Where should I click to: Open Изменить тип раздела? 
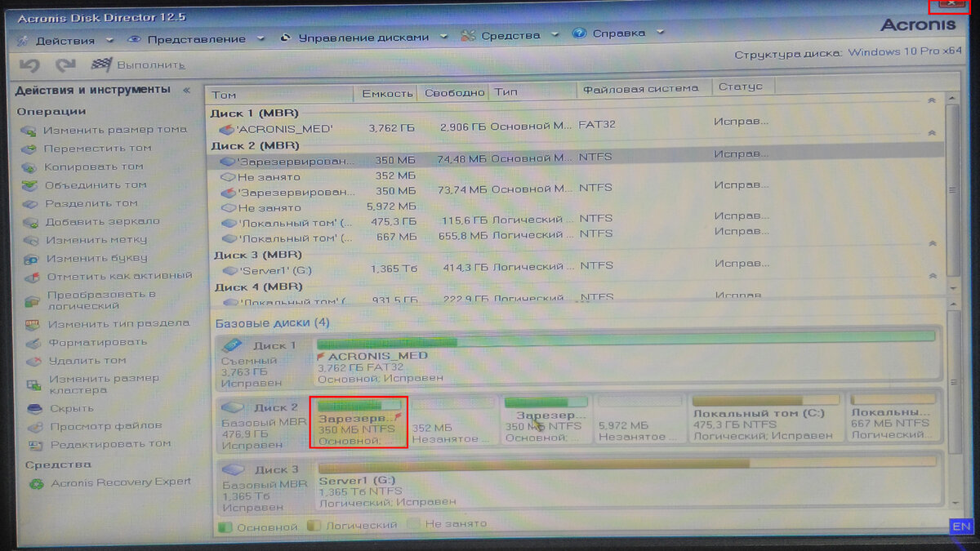107,323
